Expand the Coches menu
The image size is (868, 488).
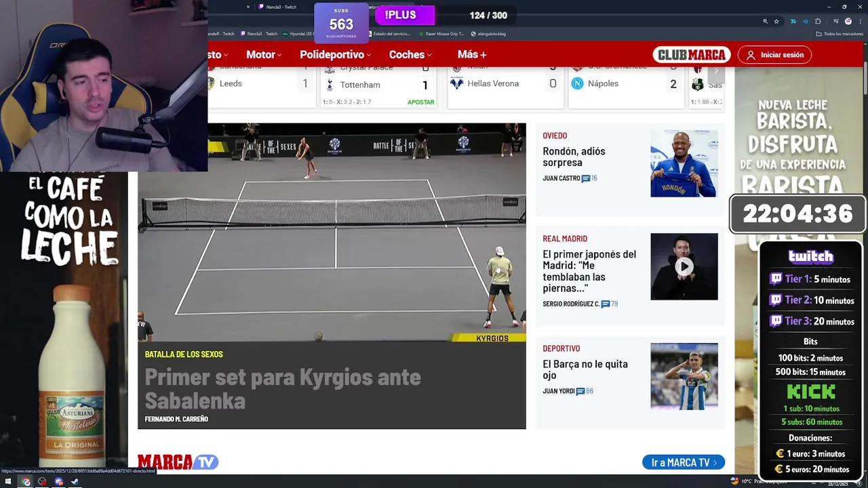pyautogui.click(x=410, y=54)
